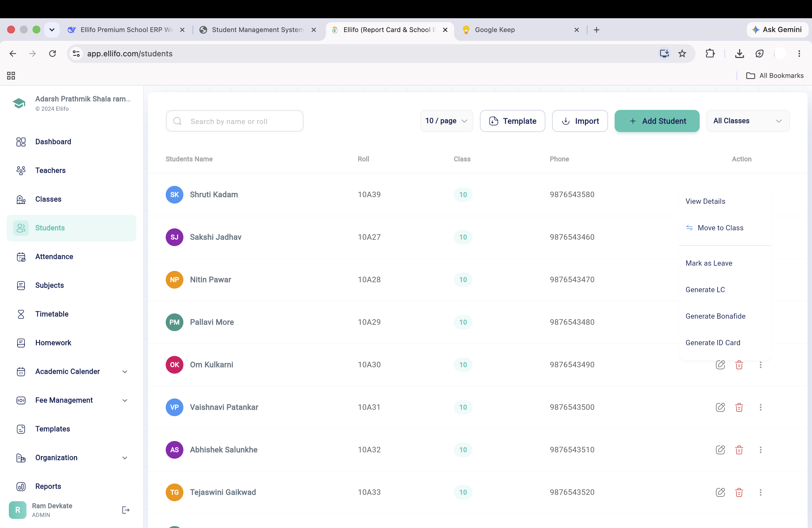The width and height of the screenshot is (812, 528).
Task: Open the Chrome three-dot menu
Action: [799, 54]
